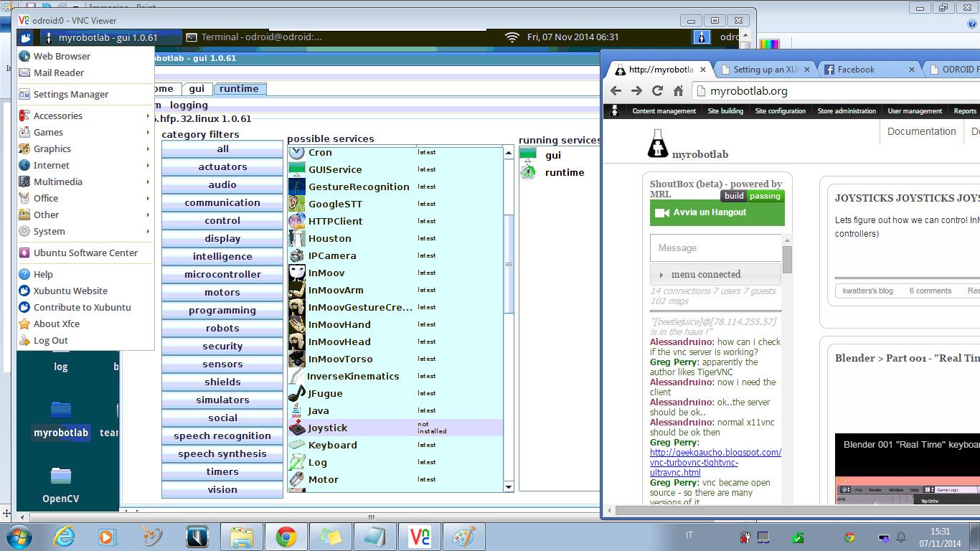Expand the Internet submenu

[85, 165]
